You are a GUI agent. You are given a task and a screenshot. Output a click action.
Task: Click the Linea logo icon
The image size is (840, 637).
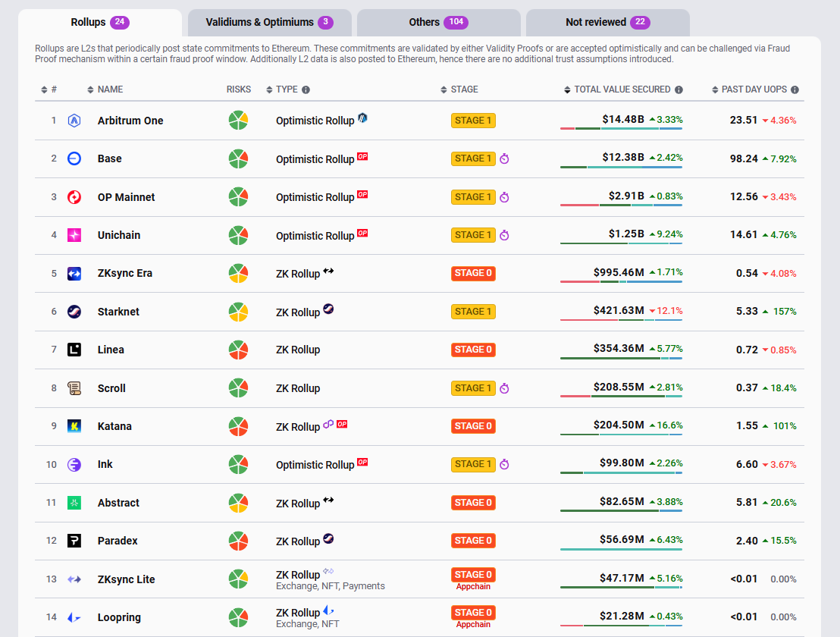click(74, 350)
